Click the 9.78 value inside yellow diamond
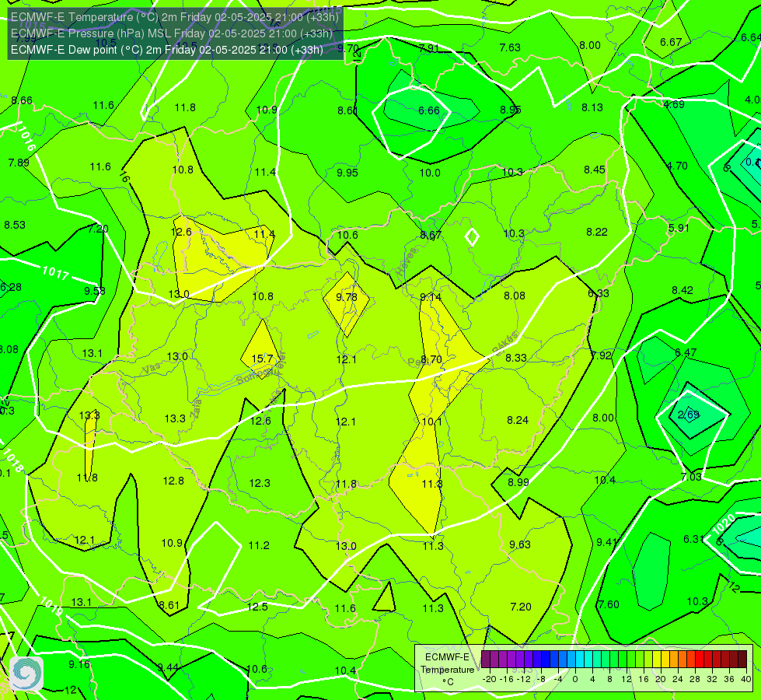 point(347,297)
